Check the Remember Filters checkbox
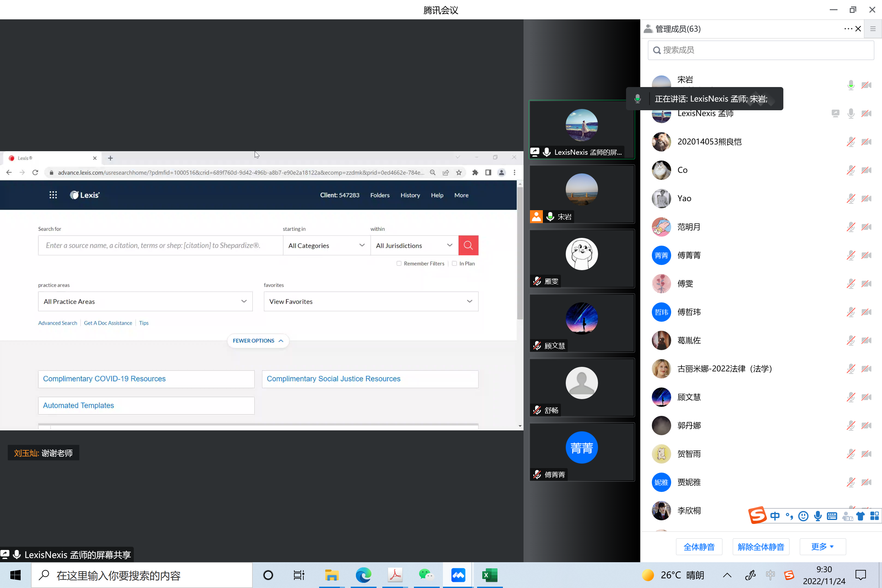Screen dimensions: 882x588 399,264
